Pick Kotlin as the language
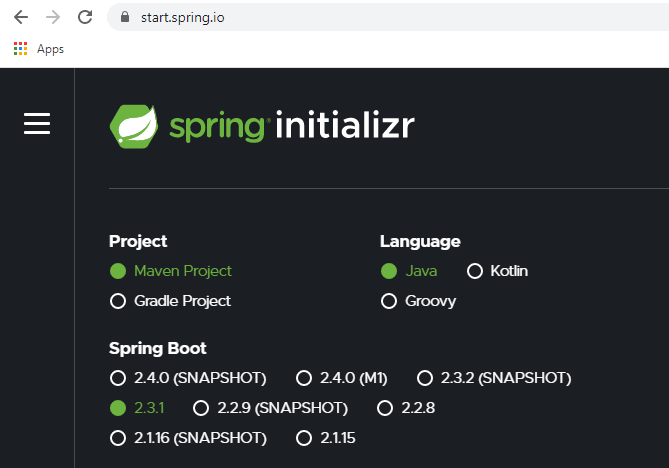Viewport: 669px width, 468px height. click(x=497, y=271)
